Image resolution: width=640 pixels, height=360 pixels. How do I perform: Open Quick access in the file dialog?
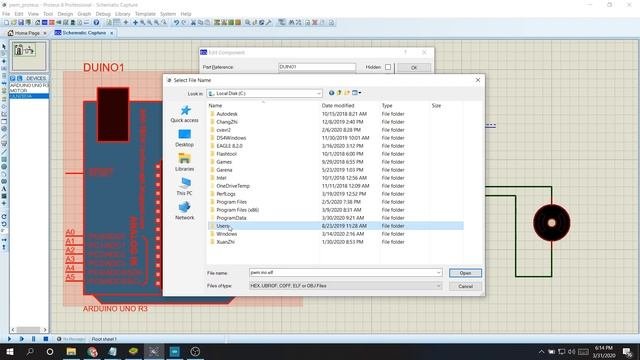184,114
